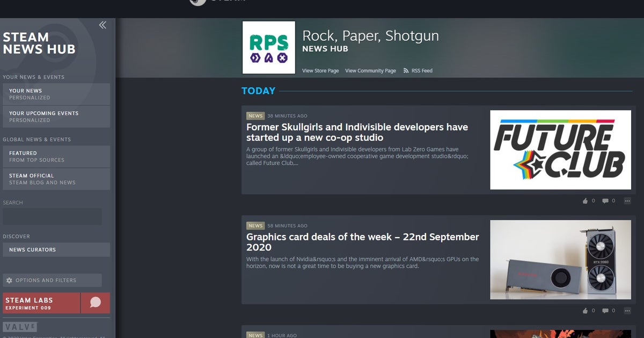Open Steam Labs Experiment 009
The image size is (644, 338).
pyautogui.click(x=41, y=303)
